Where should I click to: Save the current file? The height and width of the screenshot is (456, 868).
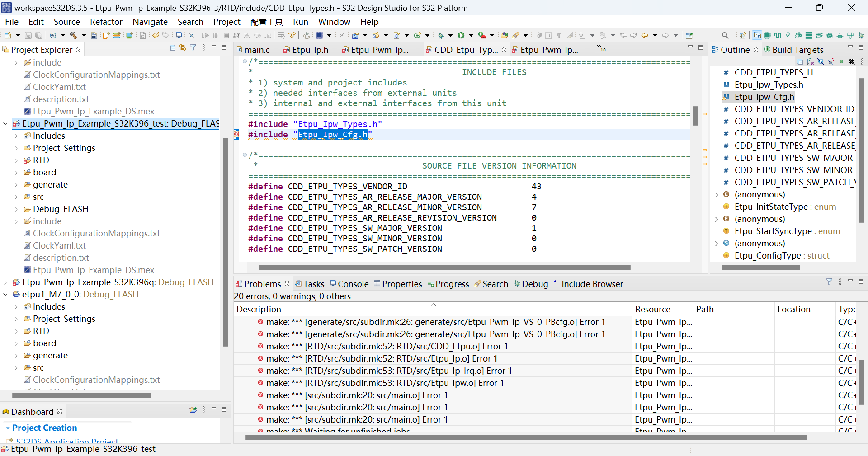28,35
